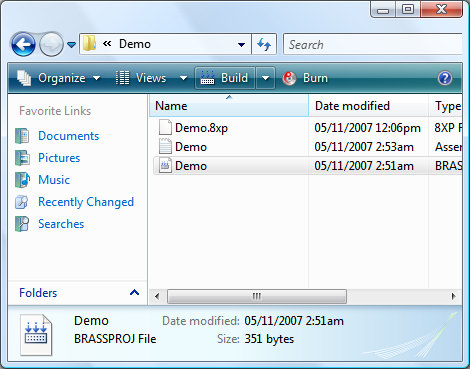Click the 05/11/2007 2:51am list cell

(x=364, y=166)
